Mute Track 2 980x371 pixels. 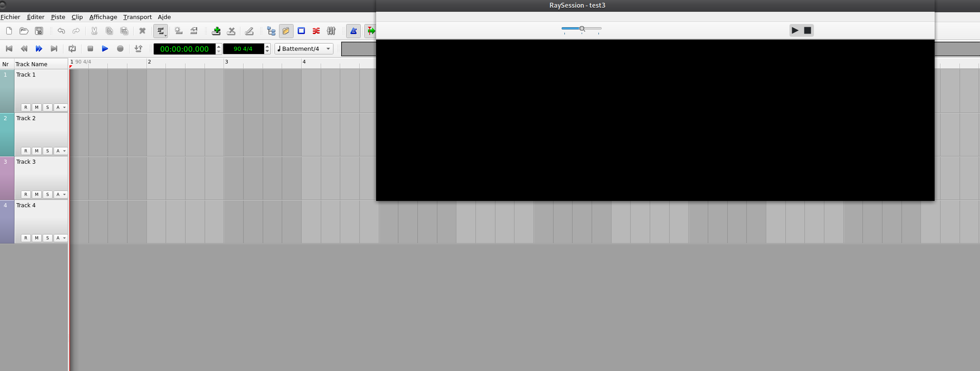tap(37, 151)
